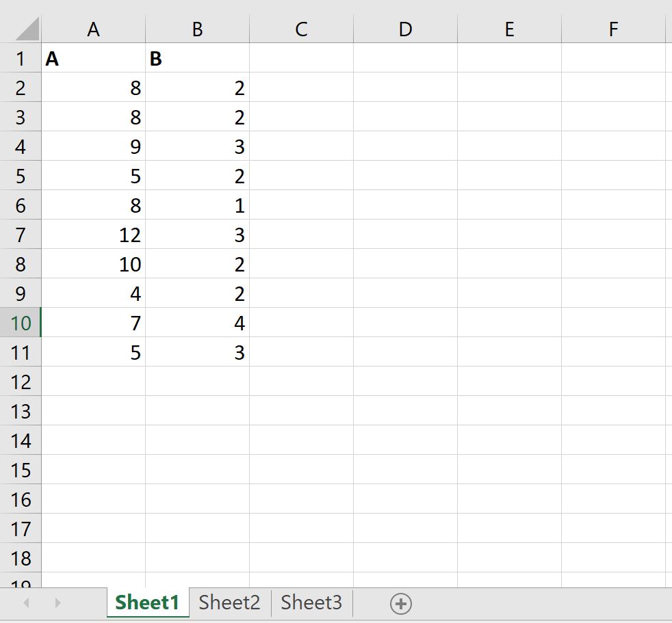Click the previous sheet navigation arrow
Image resolution: width=672 pixels, height=623 pixels.
coord(25,603)
